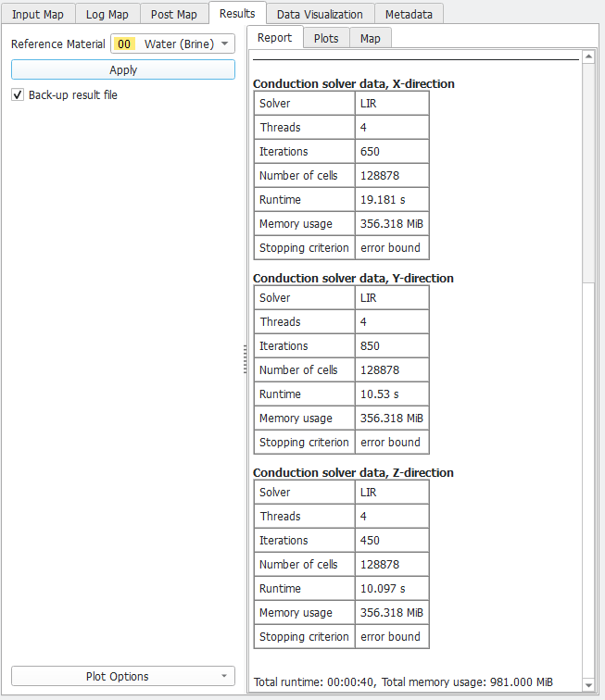Click the X-direction Runtime value 19.181 s

click(x=383, y=200)
